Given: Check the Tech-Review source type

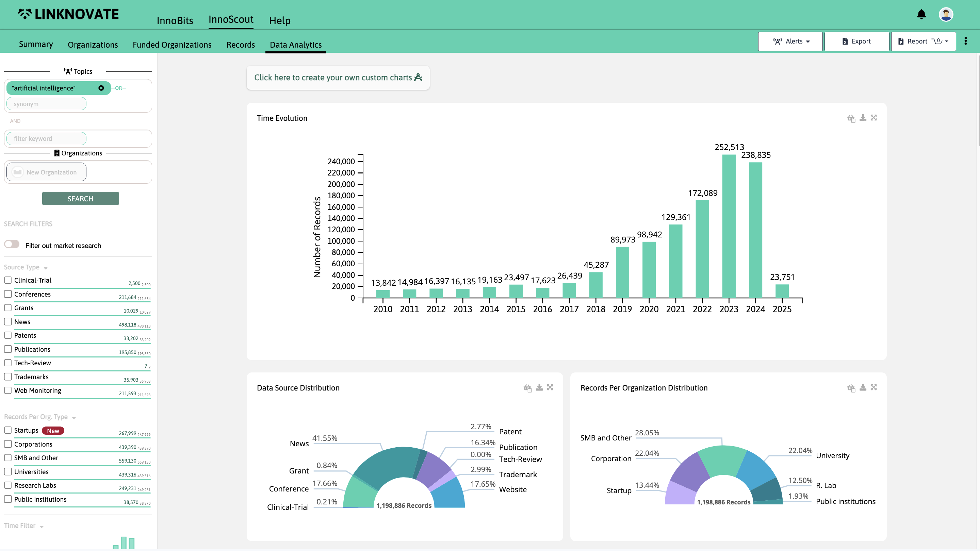Looking at the screenshot, I should coord(8,363).
